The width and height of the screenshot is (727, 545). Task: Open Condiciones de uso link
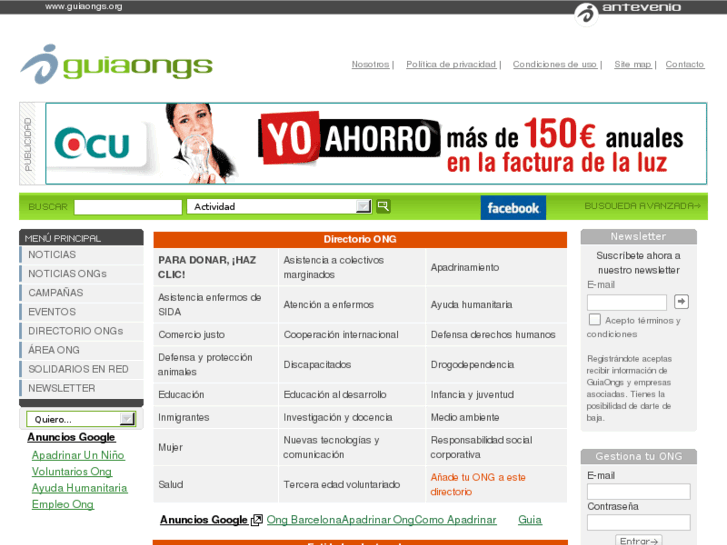[555, 64]
